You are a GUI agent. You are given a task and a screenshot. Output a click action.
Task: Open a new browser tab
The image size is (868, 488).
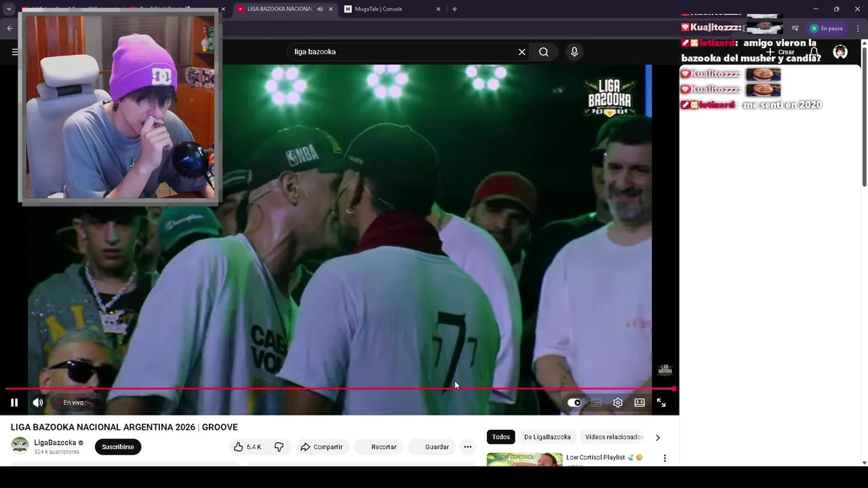coord(454,9)
